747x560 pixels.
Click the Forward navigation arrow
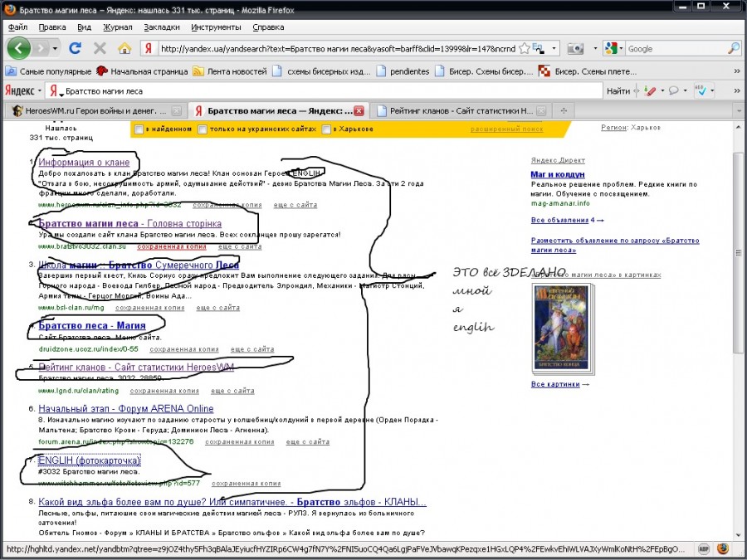(x=41, y=48)
